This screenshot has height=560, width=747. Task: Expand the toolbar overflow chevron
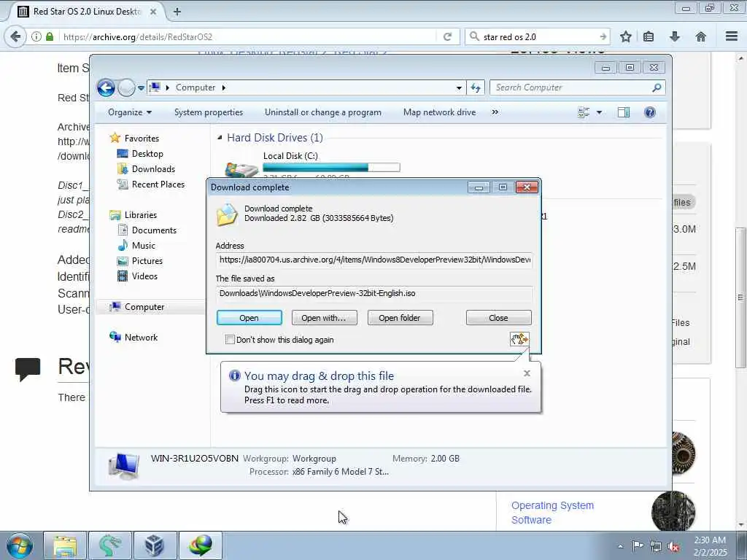(495, 112)
